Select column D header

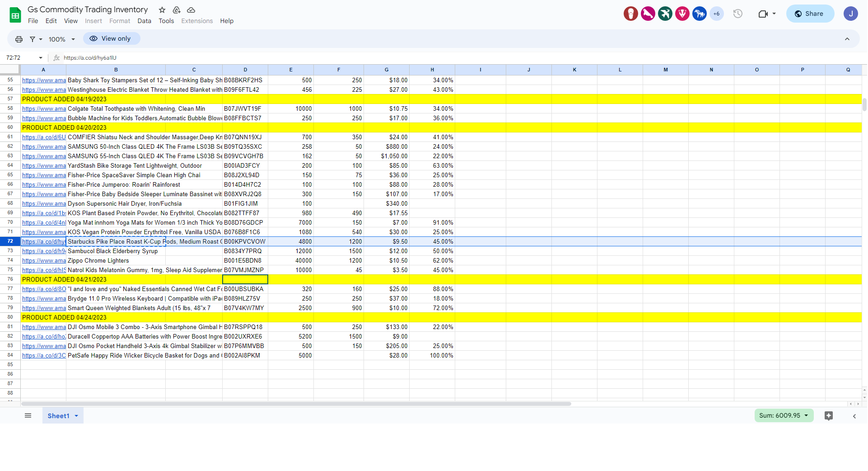[245, 70]
